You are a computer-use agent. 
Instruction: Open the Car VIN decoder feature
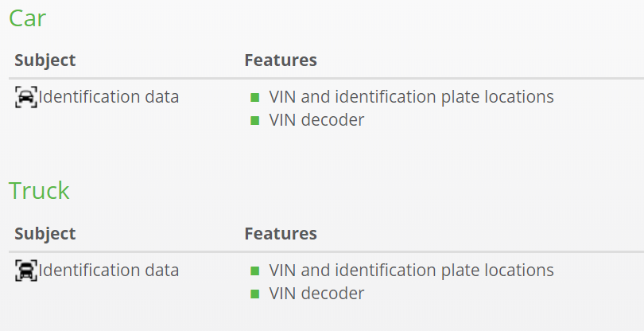(316, 120)
